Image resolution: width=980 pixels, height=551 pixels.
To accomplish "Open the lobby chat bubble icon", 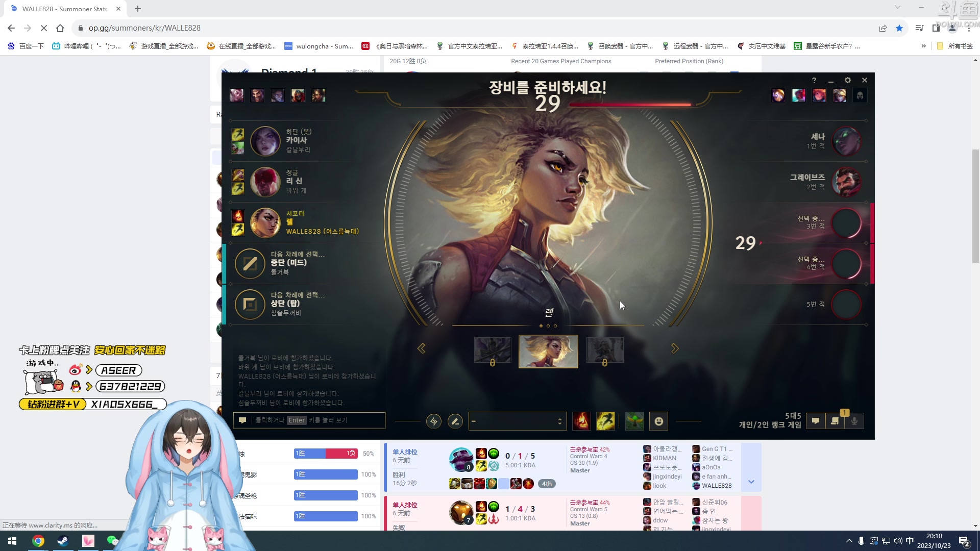I will coord(816,421).
